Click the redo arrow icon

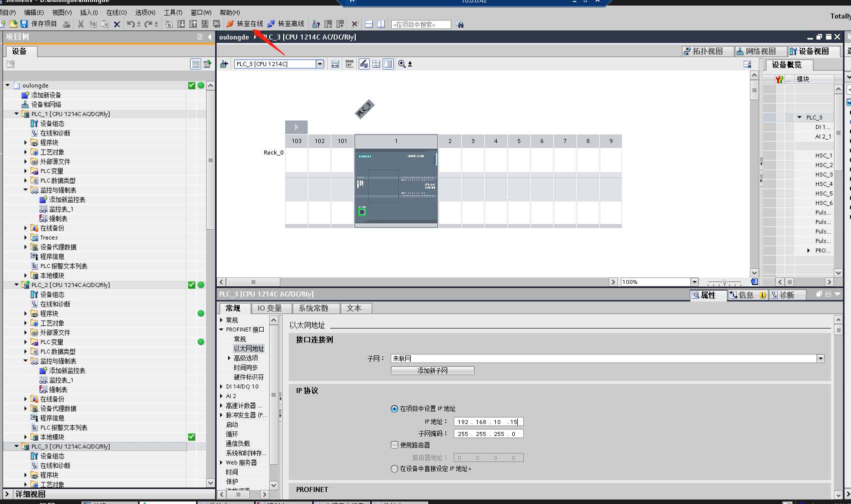coord(149,24)
